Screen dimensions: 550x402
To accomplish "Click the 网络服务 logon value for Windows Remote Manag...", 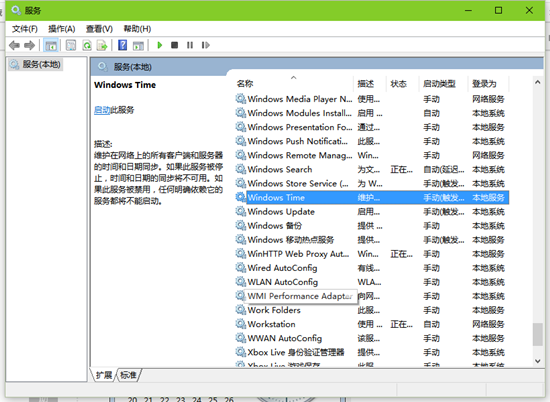I will (x=488, y=155).
